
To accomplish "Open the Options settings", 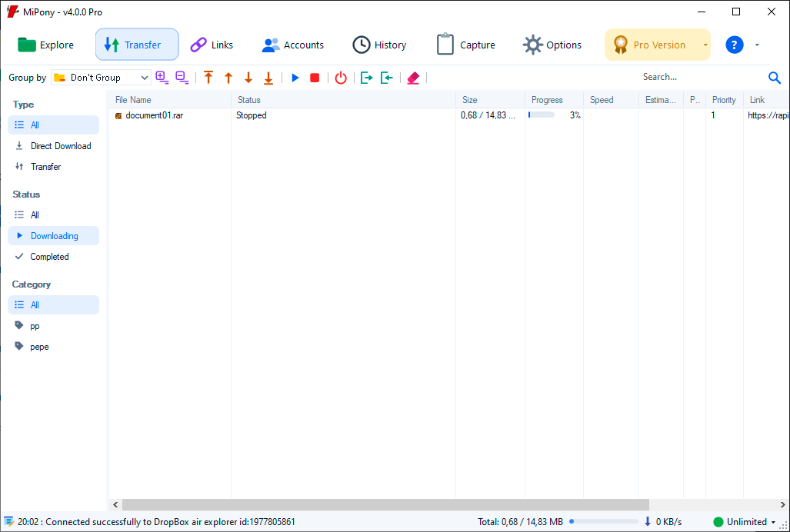I will click(x=552, y=45).
